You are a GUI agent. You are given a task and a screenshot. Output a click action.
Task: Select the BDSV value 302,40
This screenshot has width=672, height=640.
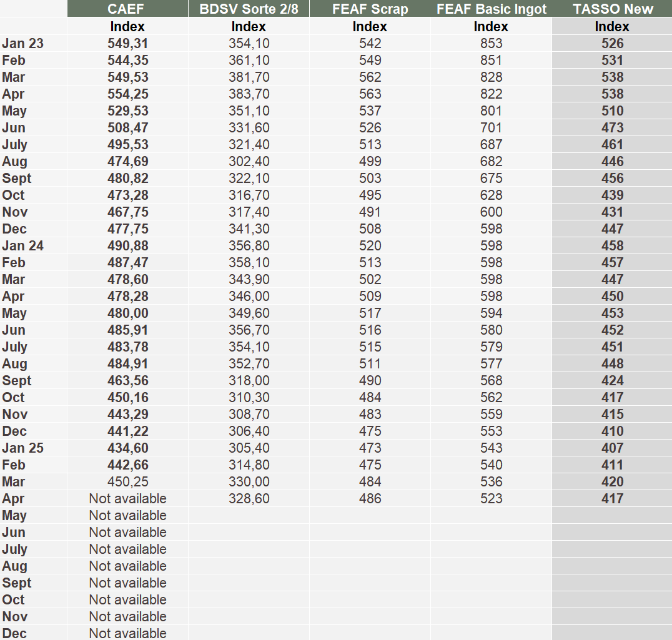pos(249,161)
